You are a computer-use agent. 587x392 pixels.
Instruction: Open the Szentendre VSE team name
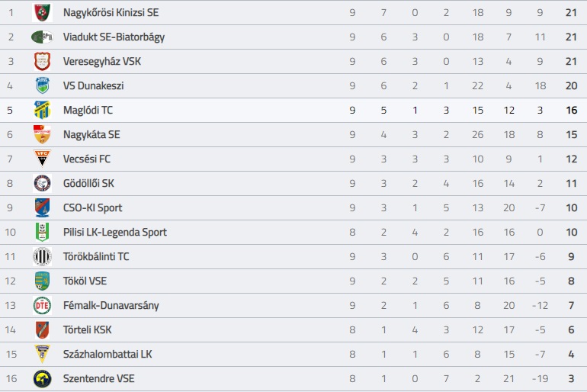[99, 378]
